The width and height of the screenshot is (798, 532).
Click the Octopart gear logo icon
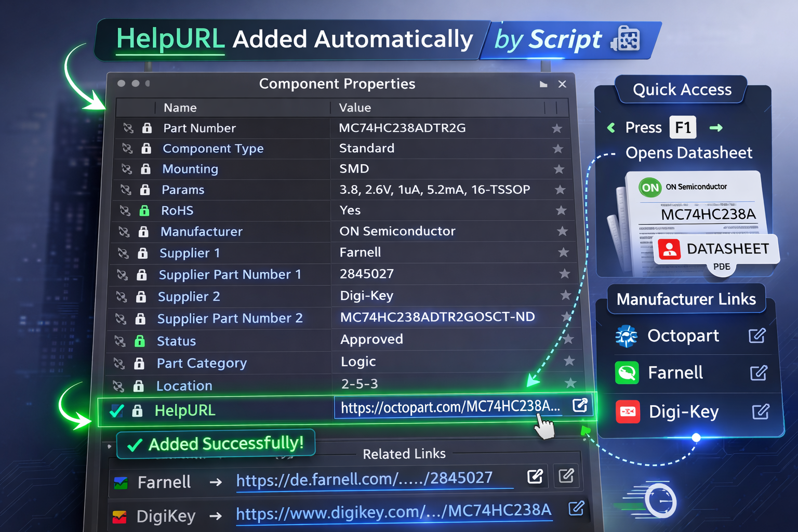pos(627,336)
